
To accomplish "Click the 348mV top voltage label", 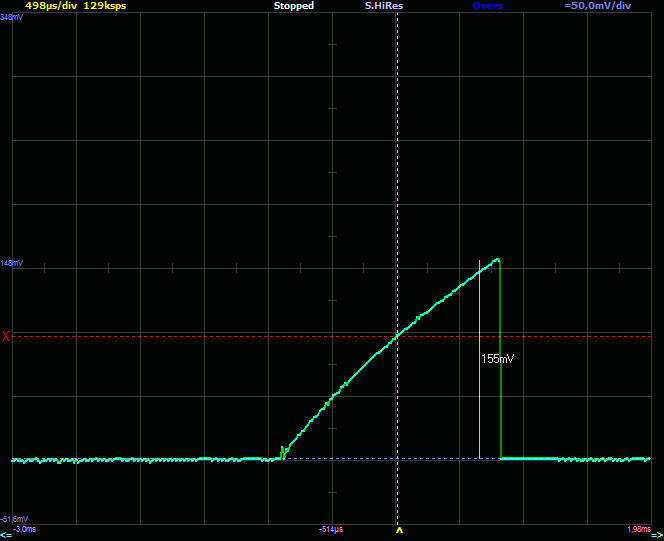I will point(12,17).
